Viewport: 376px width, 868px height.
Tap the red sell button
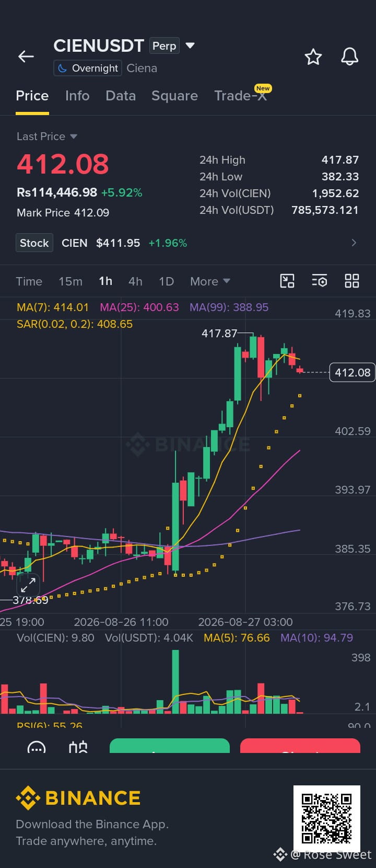click(x=300, y=746)
